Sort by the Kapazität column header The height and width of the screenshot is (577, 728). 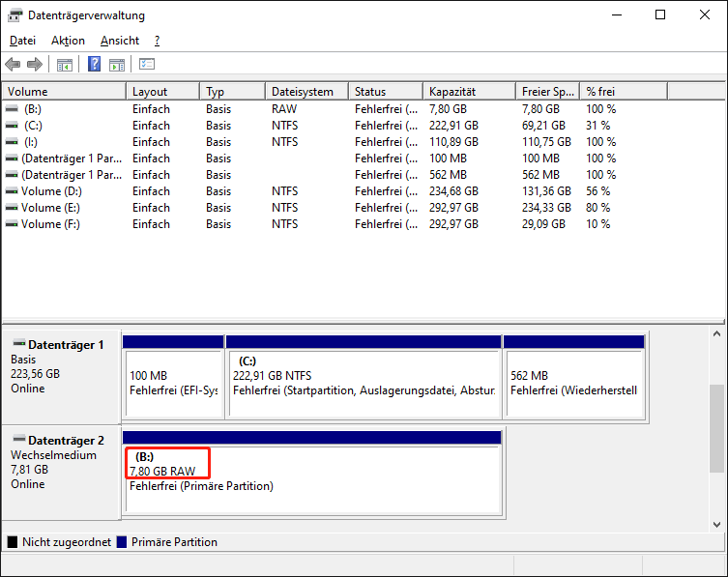pyautogui.click(x=470, y=92)
